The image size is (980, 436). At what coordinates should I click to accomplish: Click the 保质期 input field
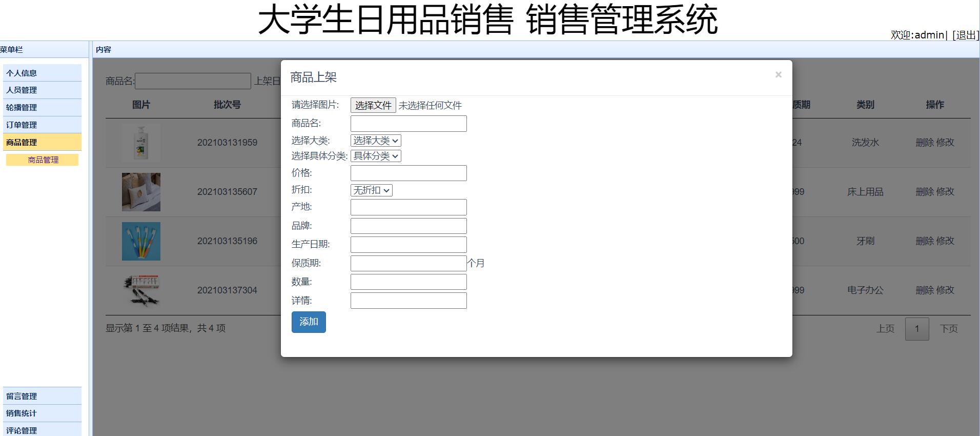[x=409, y=263]
